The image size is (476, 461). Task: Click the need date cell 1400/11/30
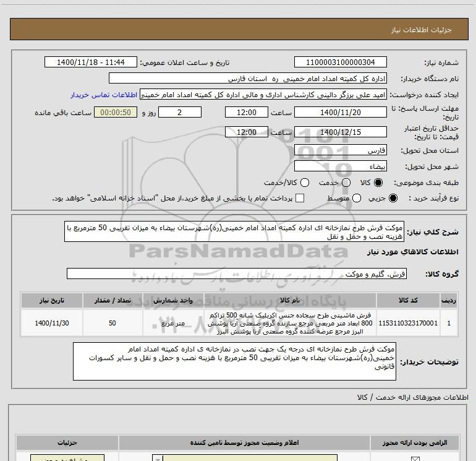(x=51, y=323)
